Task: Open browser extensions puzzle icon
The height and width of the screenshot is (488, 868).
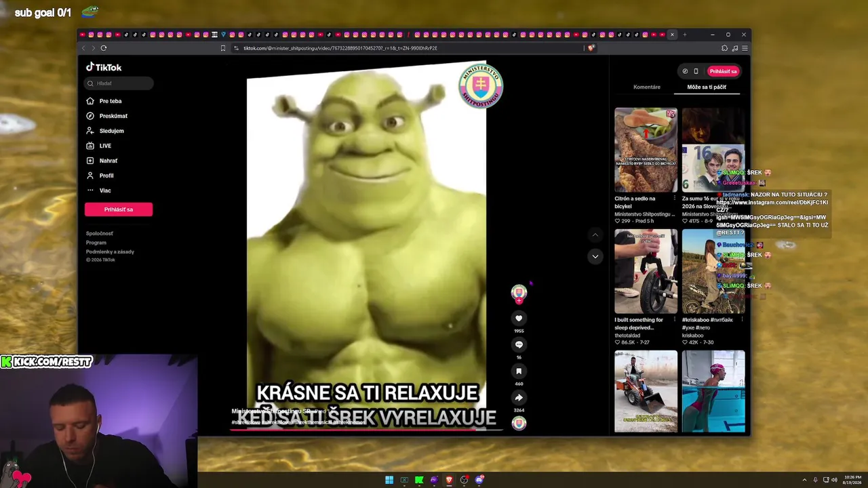Action: click(725, 48)
